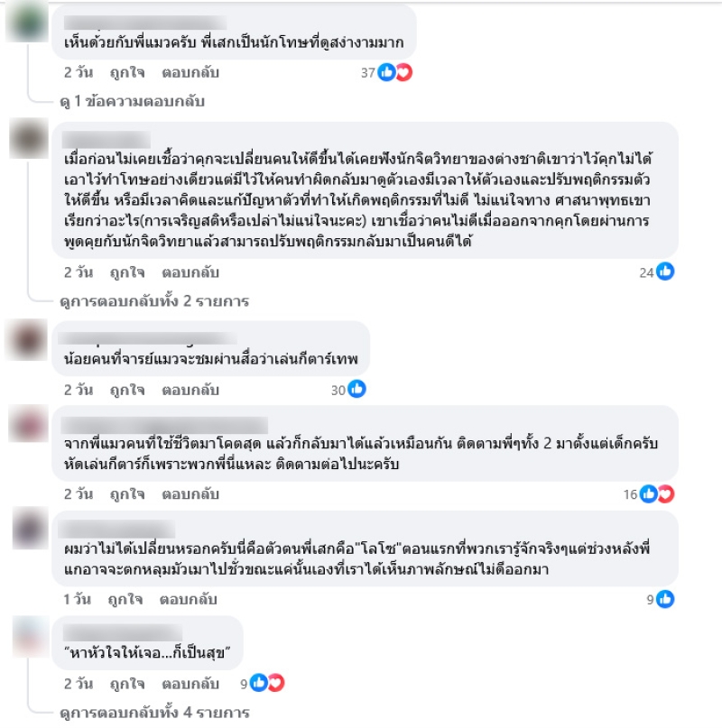The width and height of the screenshot is (722, 728).
Task: Expand "ดูการตอบกลับทั้ง 2 รายการ" replies
Action: click(x=154, y=301)
